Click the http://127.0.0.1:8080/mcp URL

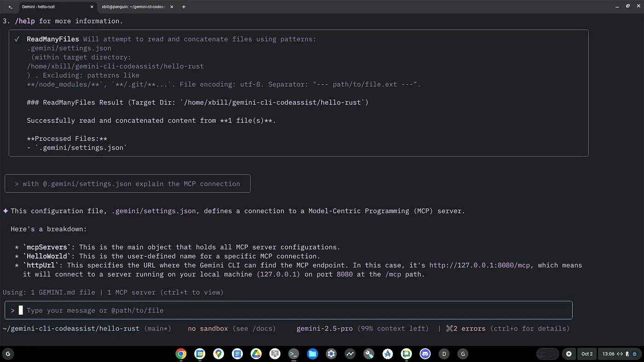pos(480,266)
